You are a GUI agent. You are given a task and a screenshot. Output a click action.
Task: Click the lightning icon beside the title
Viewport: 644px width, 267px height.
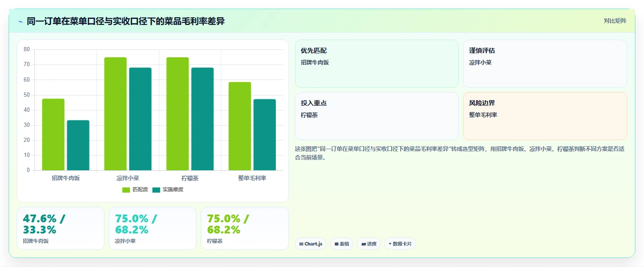click(20, 21)
